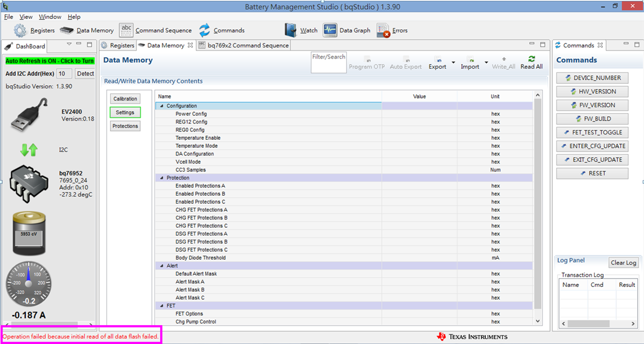Viewport: 644px width, 344px height.
Task: Send the ENTER_CFG_UPDATE command
Action: click(x=592, y=146)
